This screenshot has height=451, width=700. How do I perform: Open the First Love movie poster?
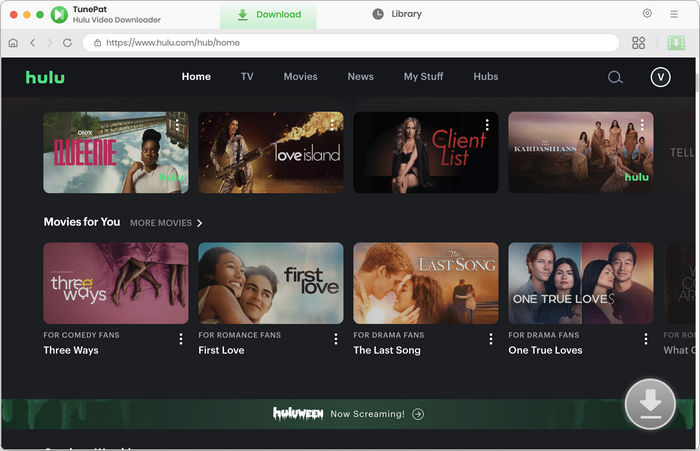click(x=271, y=283)
